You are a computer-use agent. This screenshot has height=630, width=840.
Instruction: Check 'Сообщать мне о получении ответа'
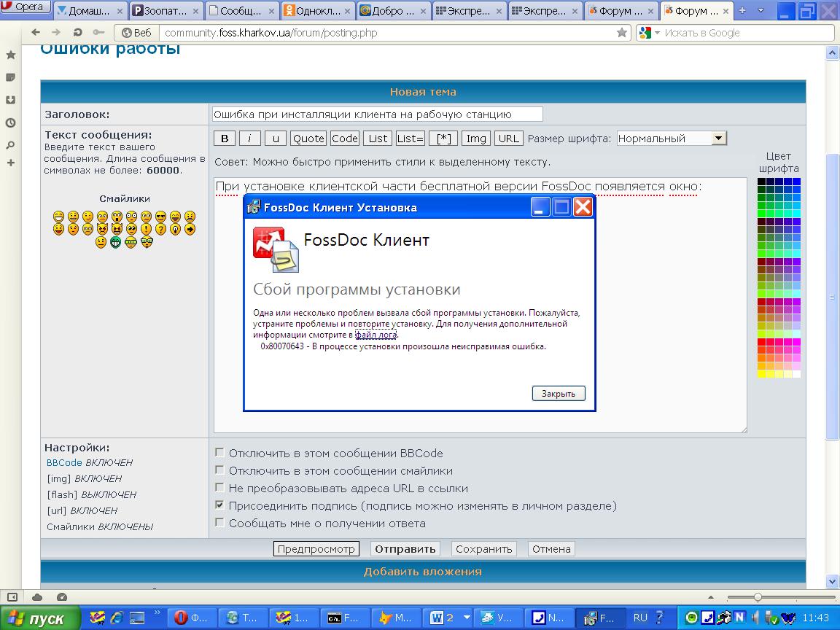click(220, 523)
